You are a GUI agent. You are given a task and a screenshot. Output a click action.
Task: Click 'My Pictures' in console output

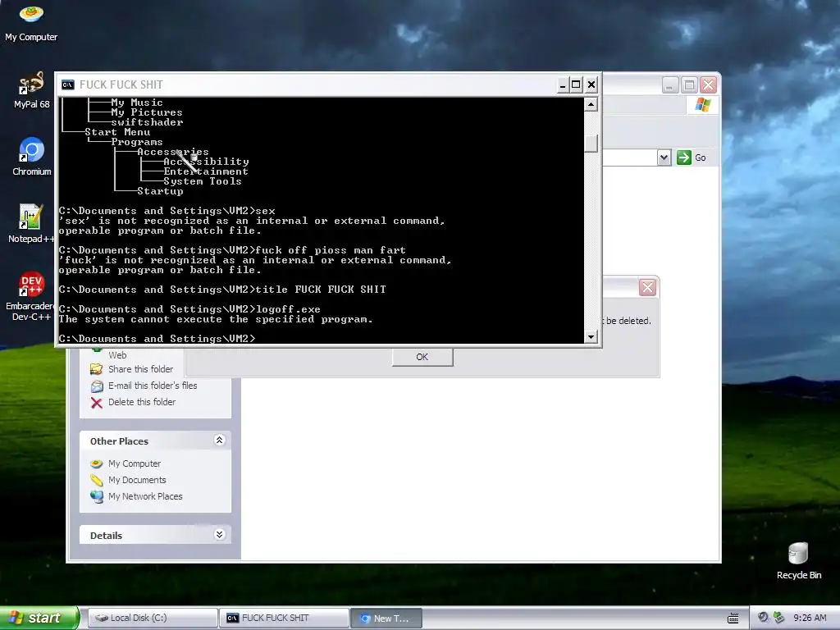(x=147, y=112)
